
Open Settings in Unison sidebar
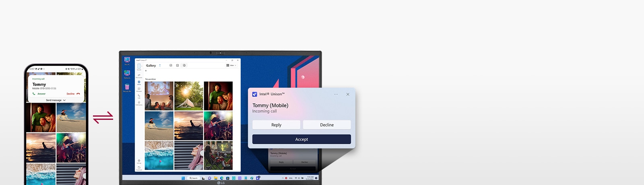139,161
